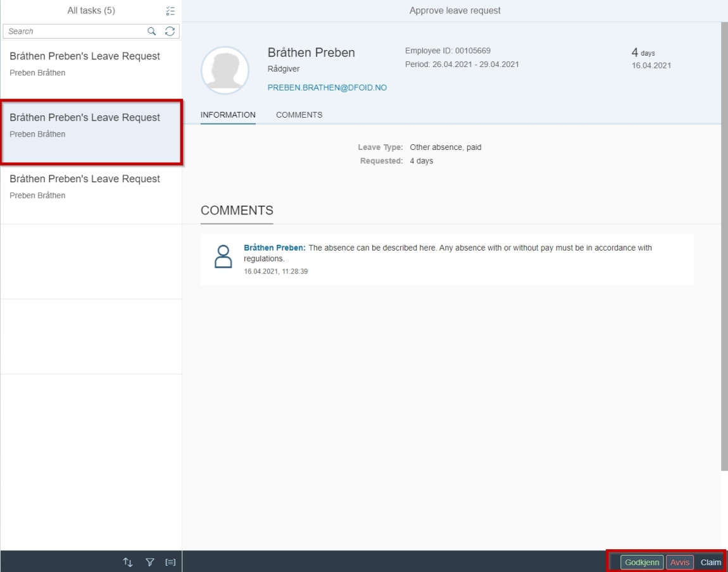Click the All tasks (5) header
The image size is (728, 572).
pyautogui.click(x=91, y=10)
